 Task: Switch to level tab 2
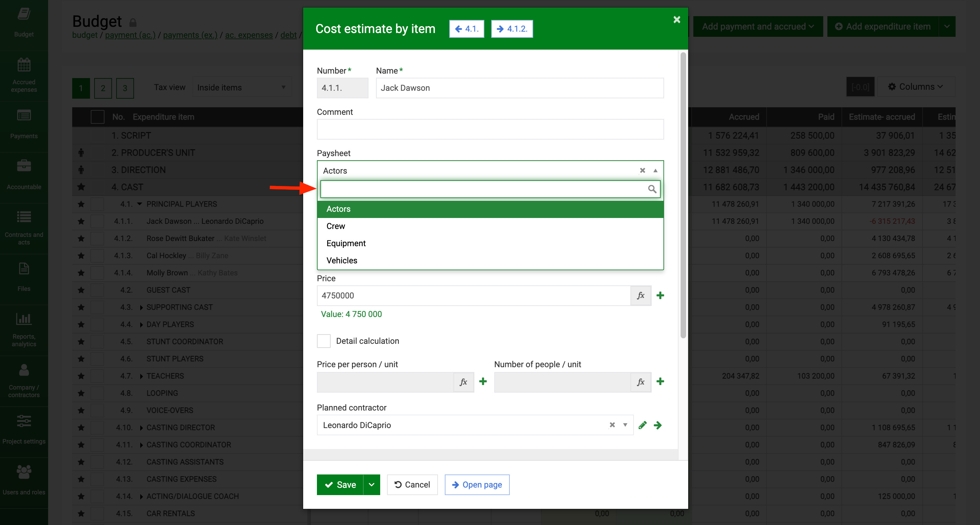click(x=103, y=88)
